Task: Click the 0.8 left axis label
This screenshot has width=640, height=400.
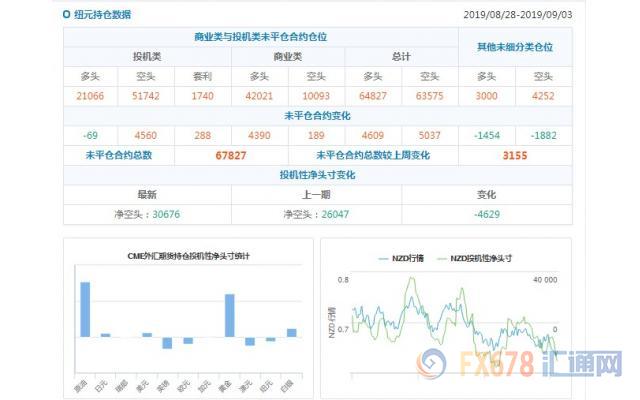Action: (x=343, y=280)
